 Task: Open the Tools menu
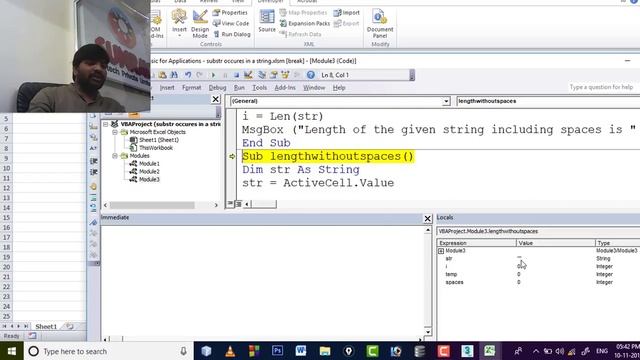[x=259, y=88]
